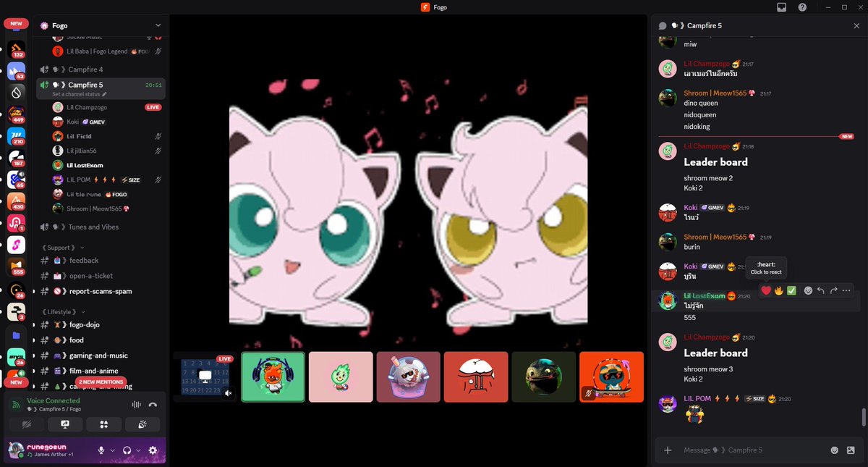Open the server with the 132 badge
868x467 pixels.
(16, 49)
